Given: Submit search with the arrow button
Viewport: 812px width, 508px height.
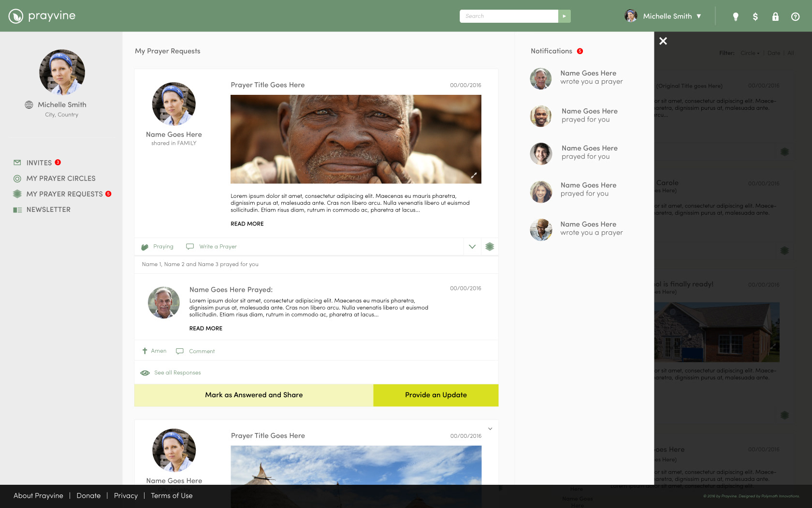Looking at the screenshot, I should tap(564, 16).
